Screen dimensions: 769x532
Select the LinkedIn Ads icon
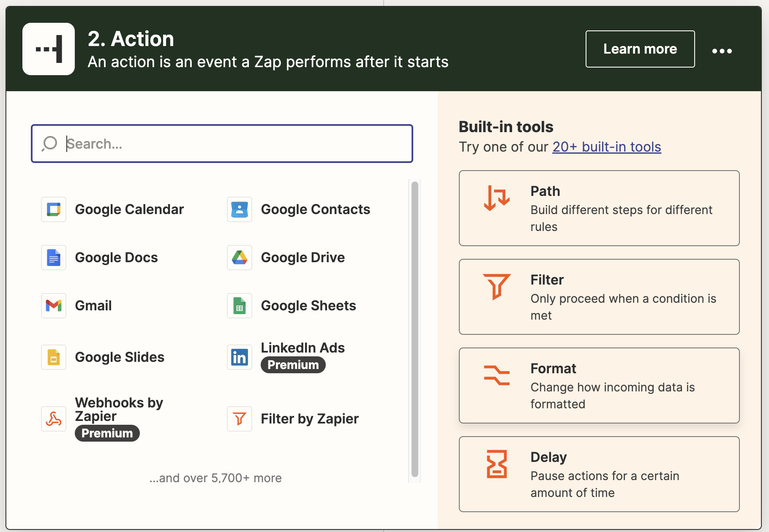tap(240, 357)
